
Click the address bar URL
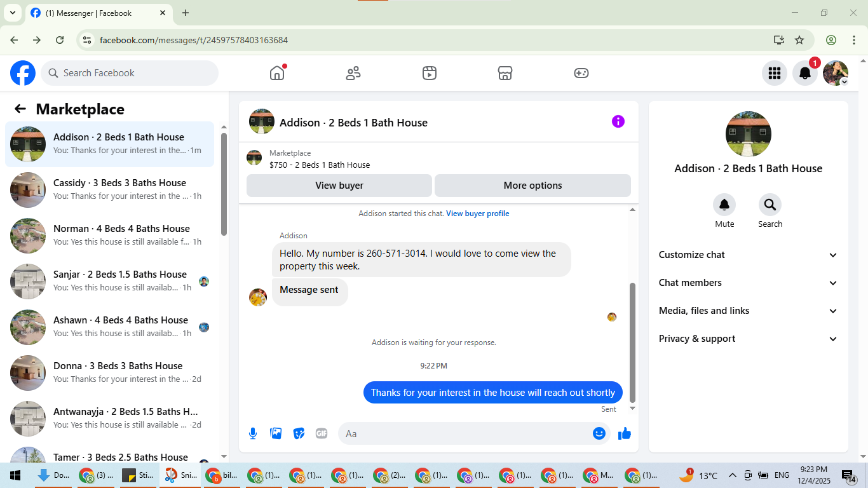point(194,40)
